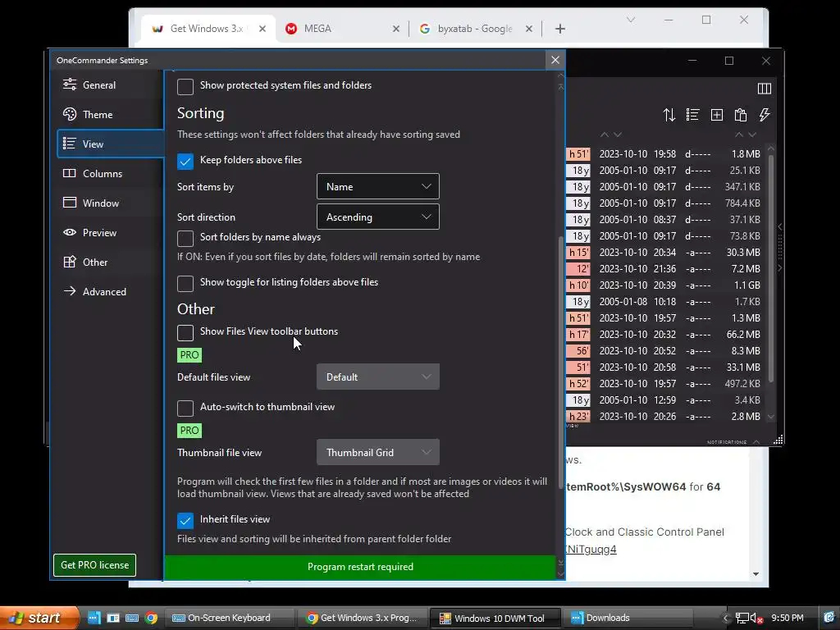The height and width of the screenshot is (630, 840).
Task: Click the settings panel vertical scrollbar
Action: [x=560, y=362]
